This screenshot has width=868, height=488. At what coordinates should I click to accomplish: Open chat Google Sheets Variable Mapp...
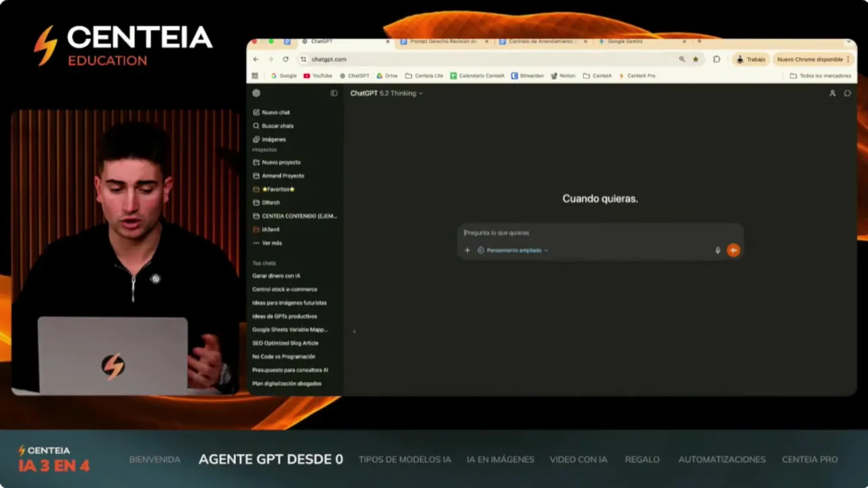click(290, 329)
